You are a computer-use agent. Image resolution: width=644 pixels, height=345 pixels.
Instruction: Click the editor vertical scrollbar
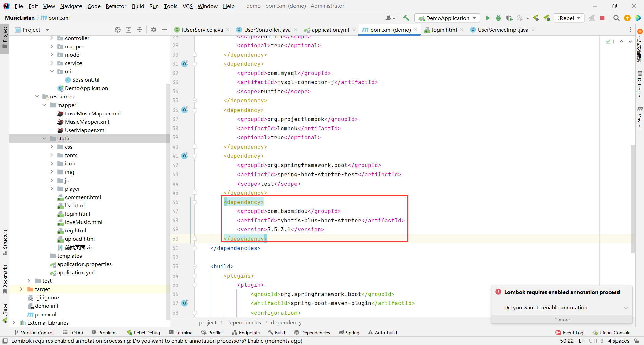(633, 198)
